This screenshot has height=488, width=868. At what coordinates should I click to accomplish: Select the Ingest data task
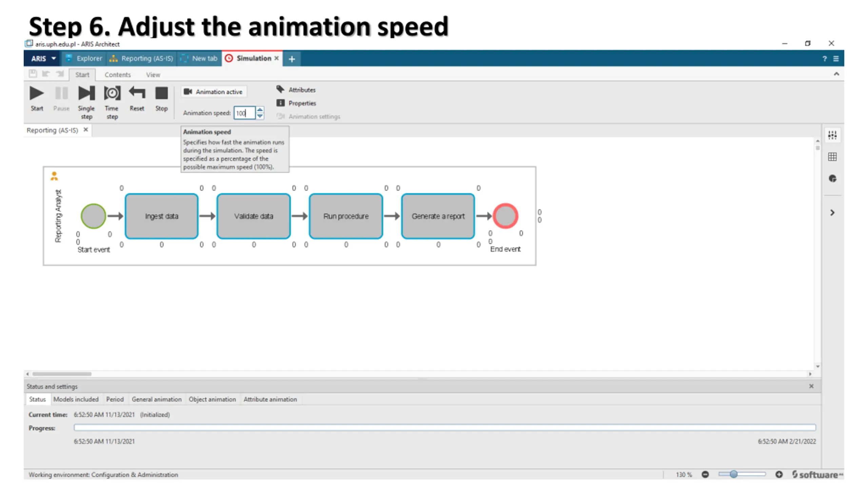[161, 216]
